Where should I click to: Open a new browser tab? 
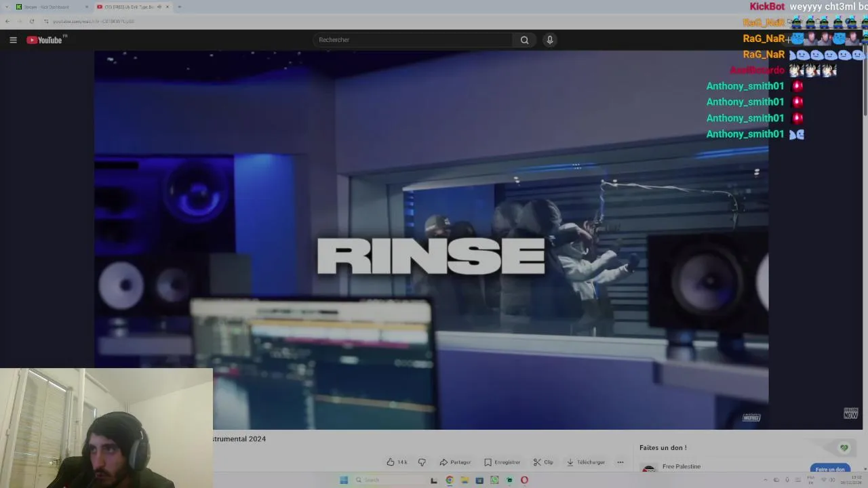coord(179,7)
